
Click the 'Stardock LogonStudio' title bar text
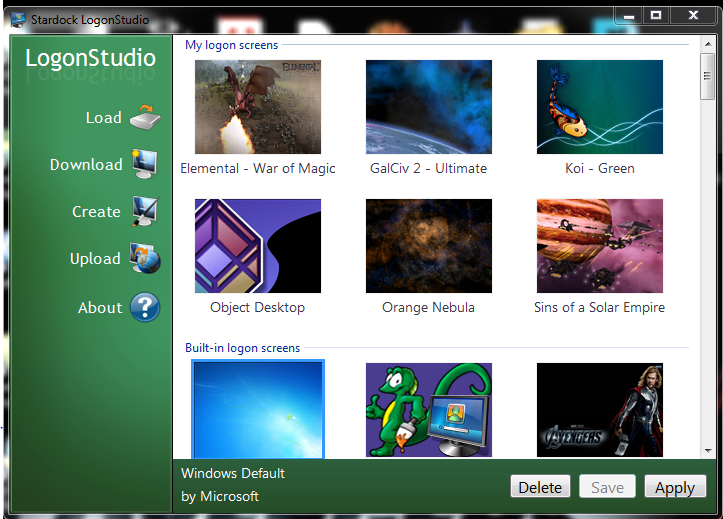[90, 20]
